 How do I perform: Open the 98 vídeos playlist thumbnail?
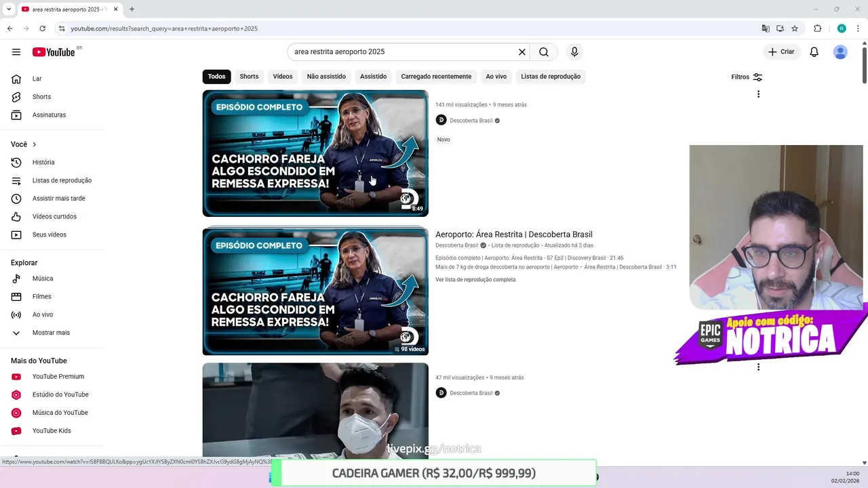[315, 291]
